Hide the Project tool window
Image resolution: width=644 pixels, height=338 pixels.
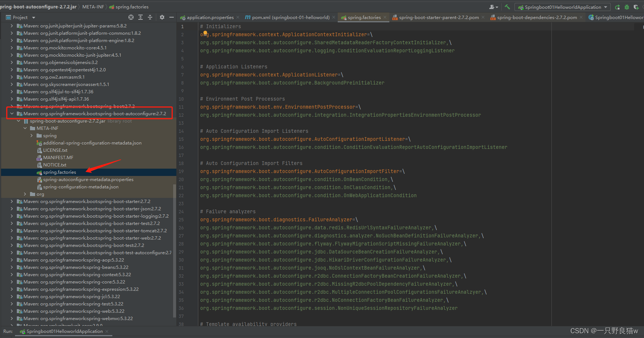click(171, 17)
